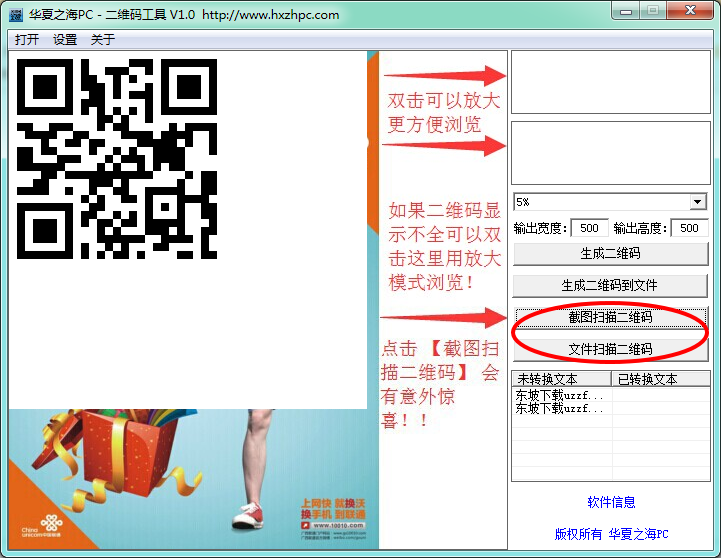Screen dimensions: 721x558
Task: Open the 设置 menu
Action: [x=65, y=40]
